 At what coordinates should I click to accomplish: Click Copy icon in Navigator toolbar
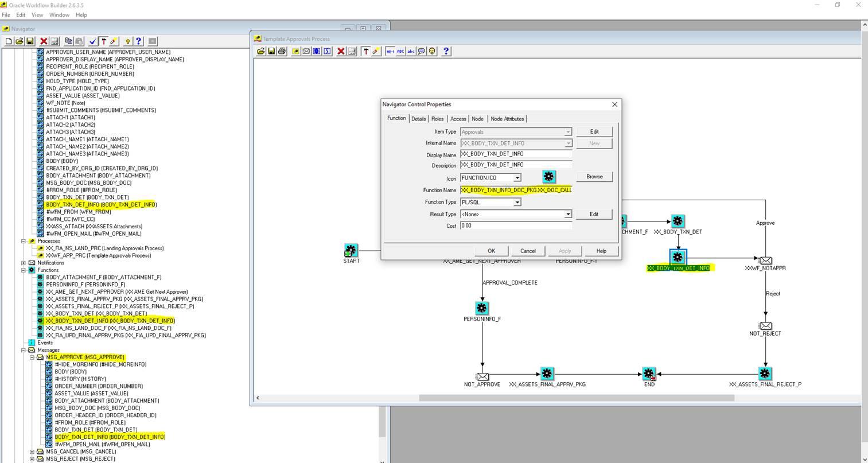69,41
